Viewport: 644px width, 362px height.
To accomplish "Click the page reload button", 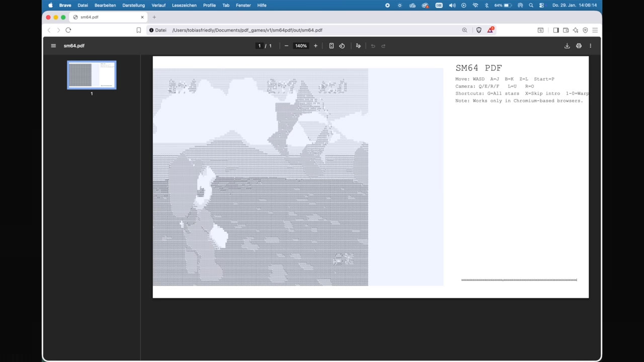I will pyautogui.click(x=68, y=30).
